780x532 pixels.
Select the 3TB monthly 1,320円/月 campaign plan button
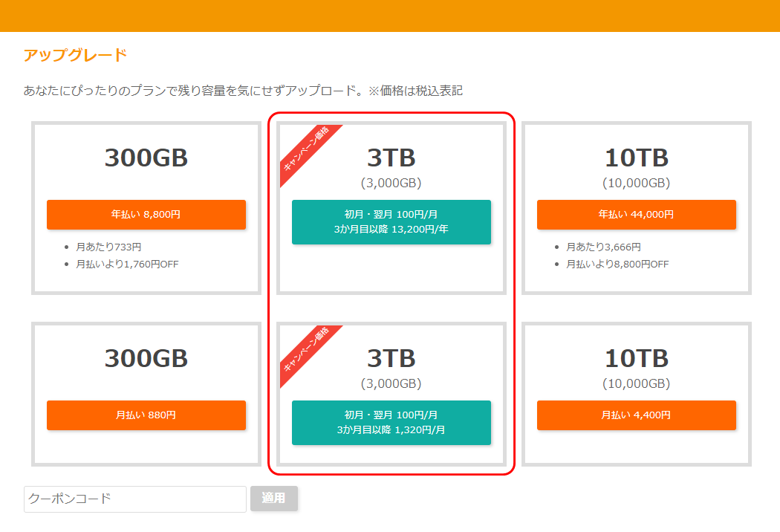[391, 422]
